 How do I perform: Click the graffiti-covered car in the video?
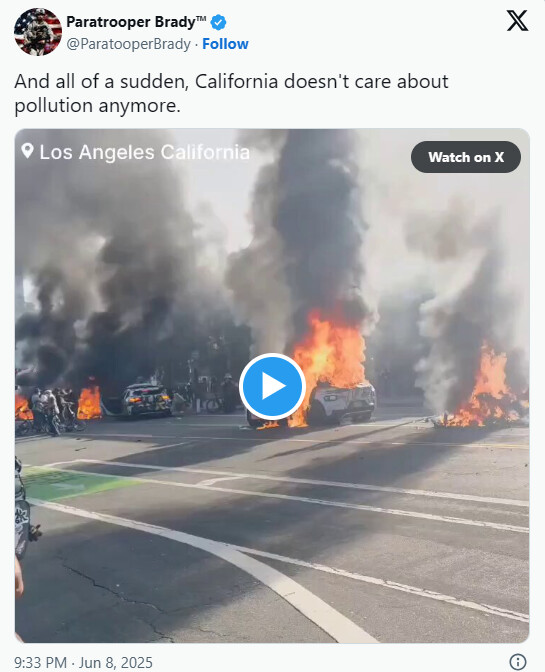pos(147,400)
